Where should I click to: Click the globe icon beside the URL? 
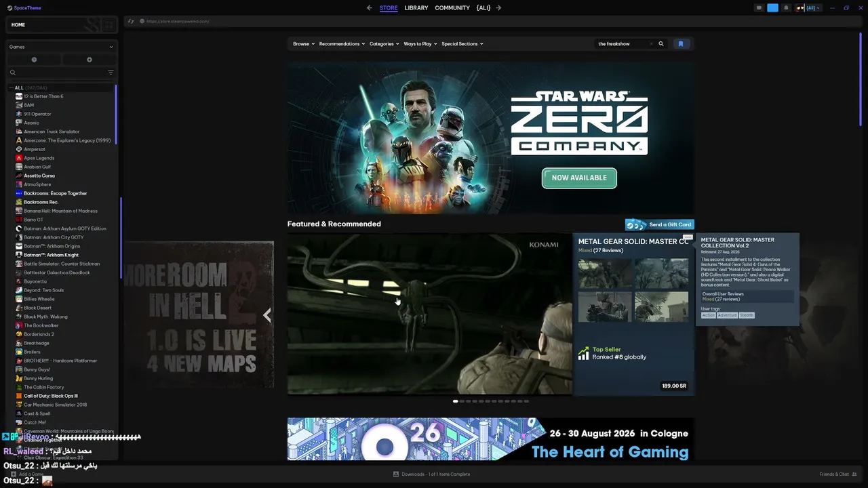coord(142,21)
